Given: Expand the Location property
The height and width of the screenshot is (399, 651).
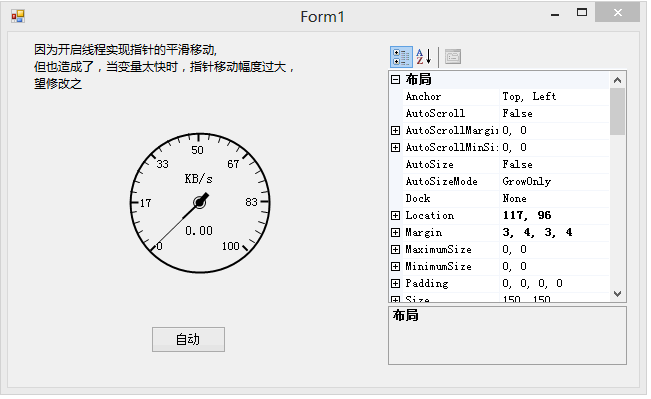Looking at the screenshot, I should click(x=396, y=215).
